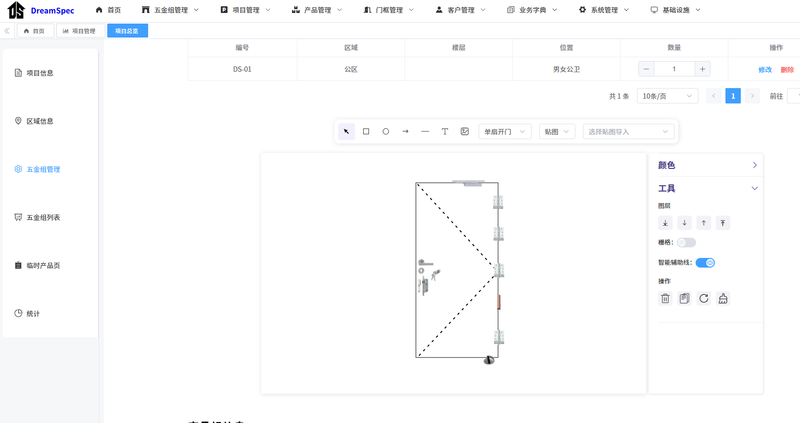
Task: Click the trash delete operation icon
Action: tap(665, 298)
